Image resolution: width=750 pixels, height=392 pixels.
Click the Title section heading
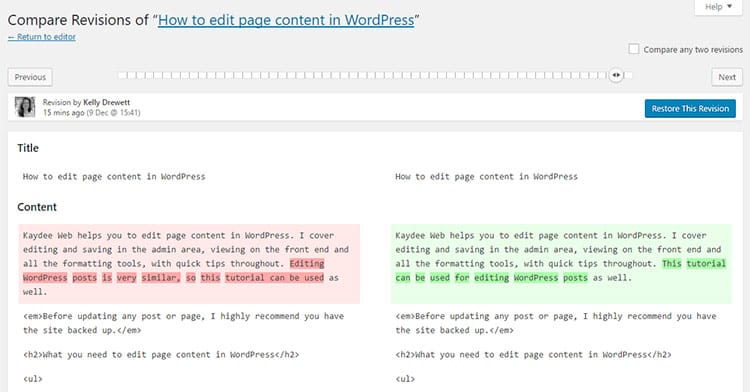click(28, 148)
